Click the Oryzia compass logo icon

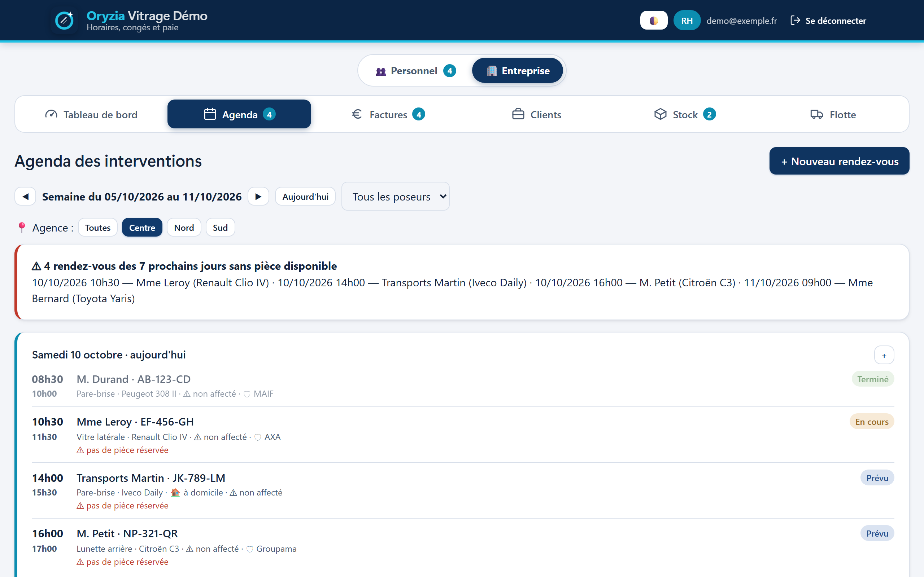[64, 21]
